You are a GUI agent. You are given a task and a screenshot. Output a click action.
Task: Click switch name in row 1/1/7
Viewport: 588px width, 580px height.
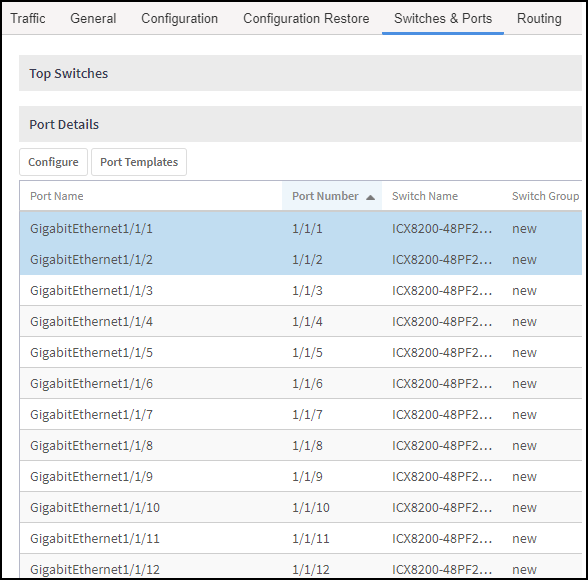pos(442,415)
